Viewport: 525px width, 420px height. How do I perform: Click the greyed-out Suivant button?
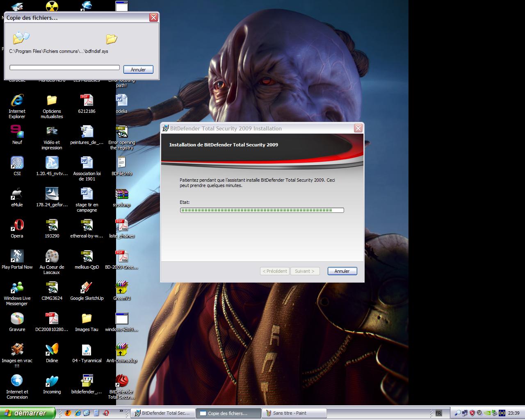[x=305, y=271]
